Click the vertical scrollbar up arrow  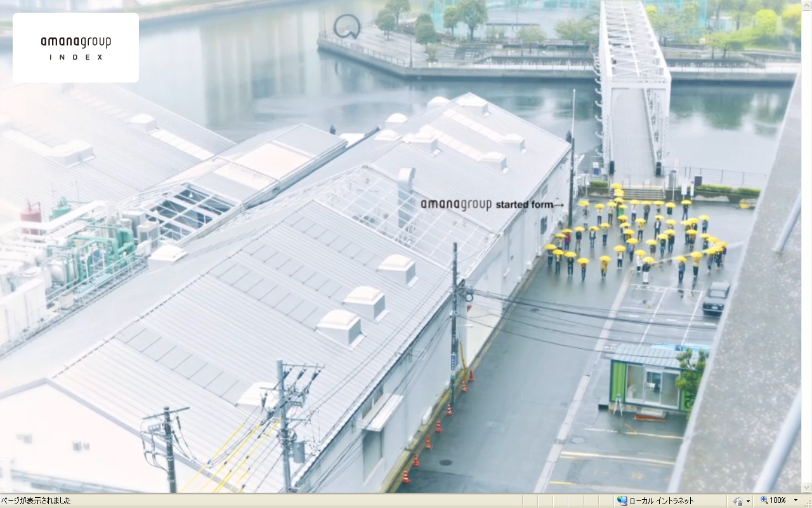point(806,5)
